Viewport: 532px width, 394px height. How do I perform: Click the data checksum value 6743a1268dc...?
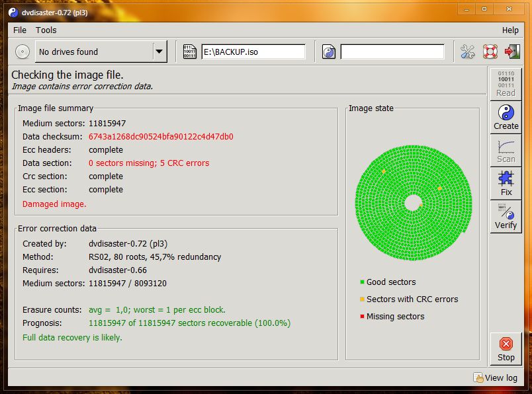[x=161, y=137]
